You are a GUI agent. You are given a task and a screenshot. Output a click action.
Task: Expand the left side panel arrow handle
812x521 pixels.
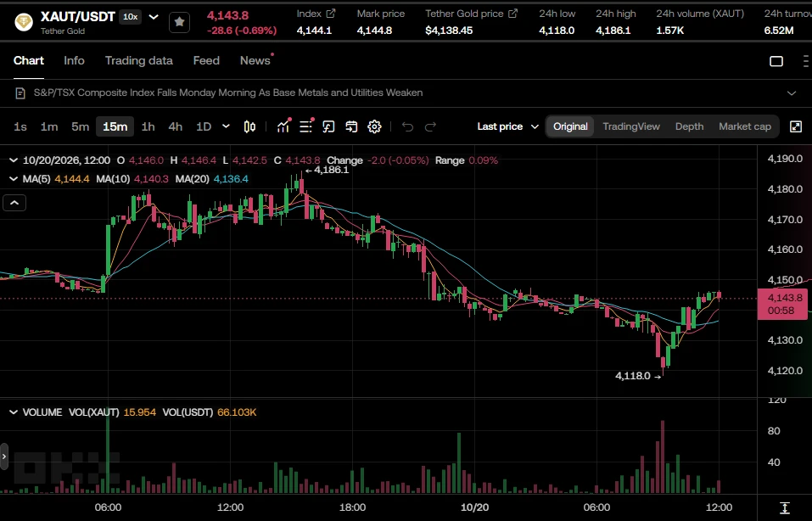(x=4, y=457)
